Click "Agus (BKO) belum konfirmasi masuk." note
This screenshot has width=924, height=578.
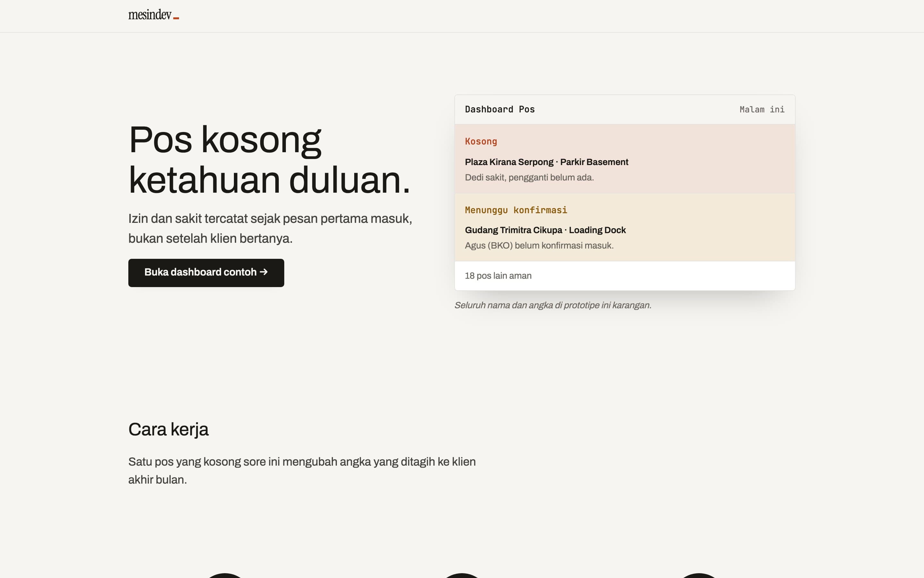point(539,245)
